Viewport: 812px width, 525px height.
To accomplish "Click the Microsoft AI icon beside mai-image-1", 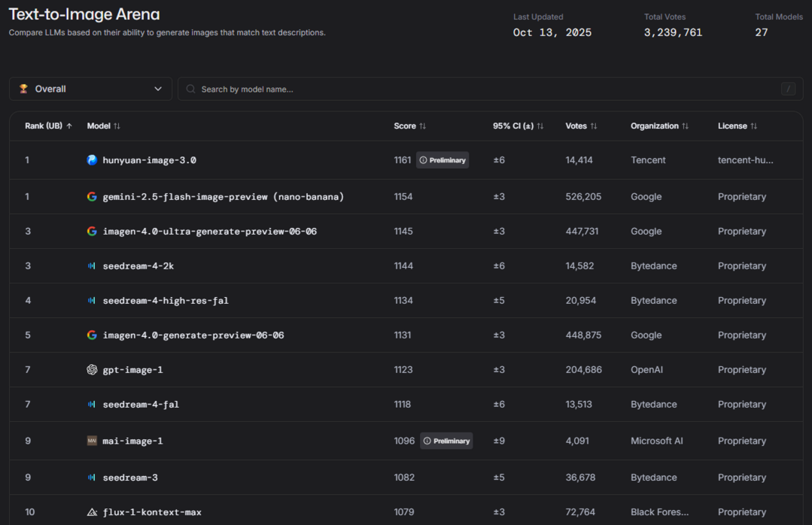I will [92, 441].
